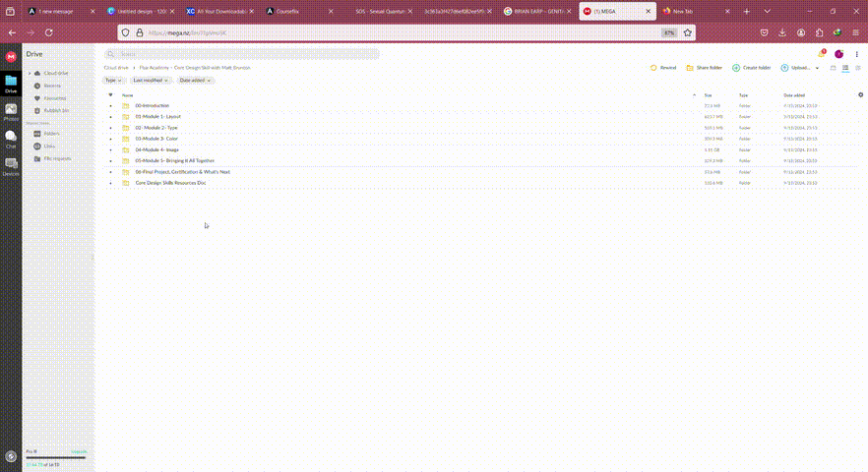Open the browser extensions icon

pos(819,32)
